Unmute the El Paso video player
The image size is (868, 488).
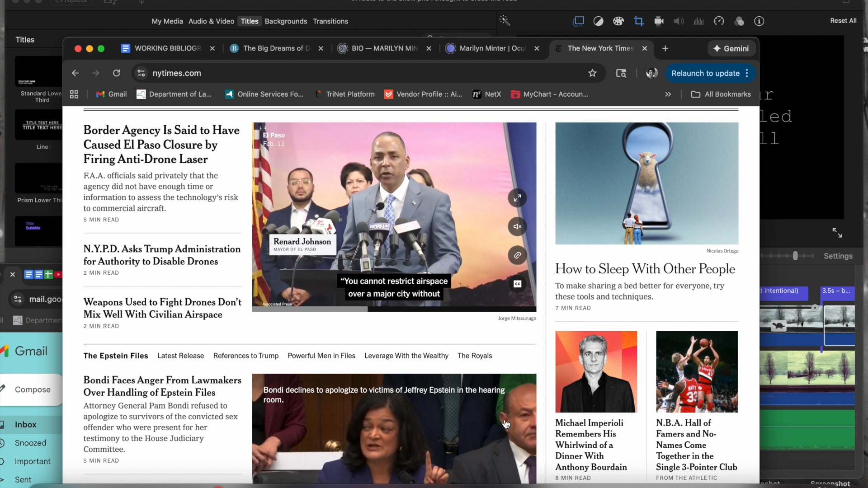pyautogui.click(x=517, y=226)
